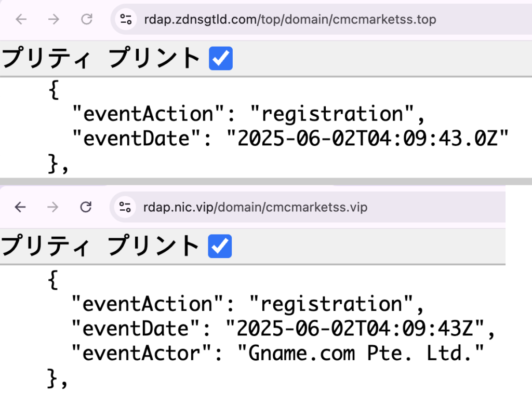Screen dimensions: 532x393
Task: Click the "eventDate" key in the cmcmarketss.top JSON
Action: [x=137, y=138]
